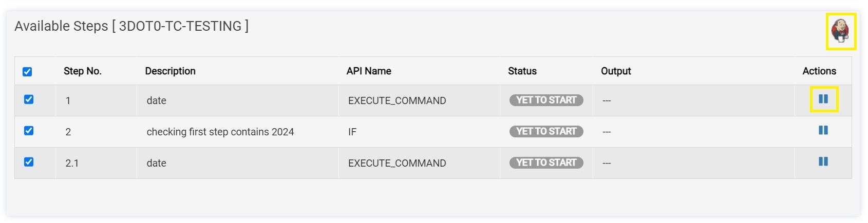The width and height of the screenshot is (868, 223).
Task: Toggle the select-all steps checkbox in header
Action: click(27, 72)
